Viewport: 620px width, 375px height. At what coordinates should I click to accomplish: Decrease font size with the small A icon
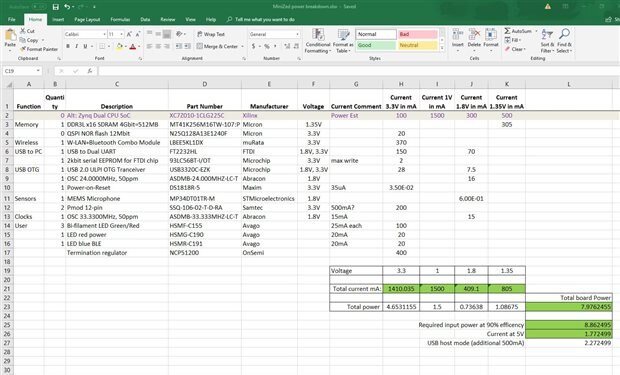[138, 34]
